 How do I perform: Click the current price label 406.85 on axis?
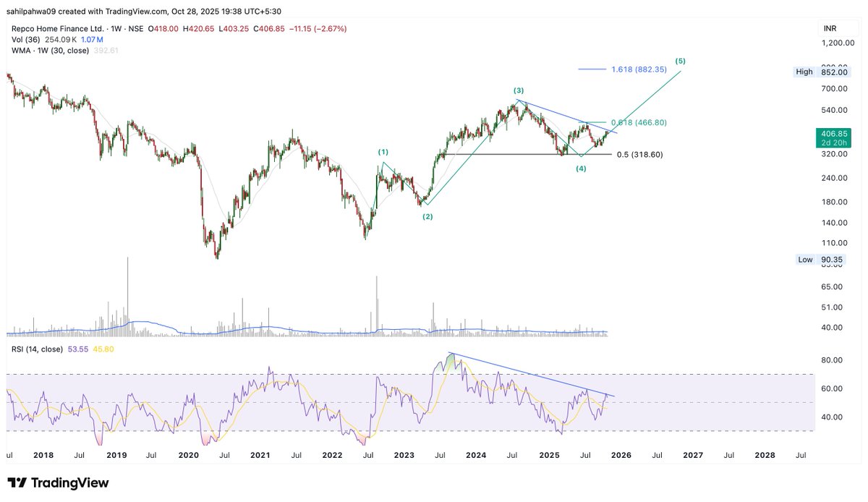pos(833,134)
